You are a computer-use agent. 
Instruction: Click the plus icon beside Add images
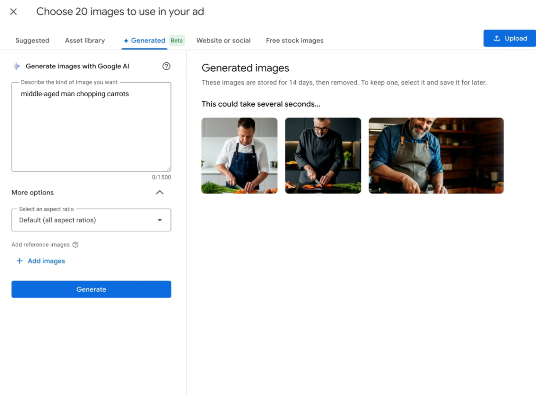pyautogui.click(x=19, y=261)
